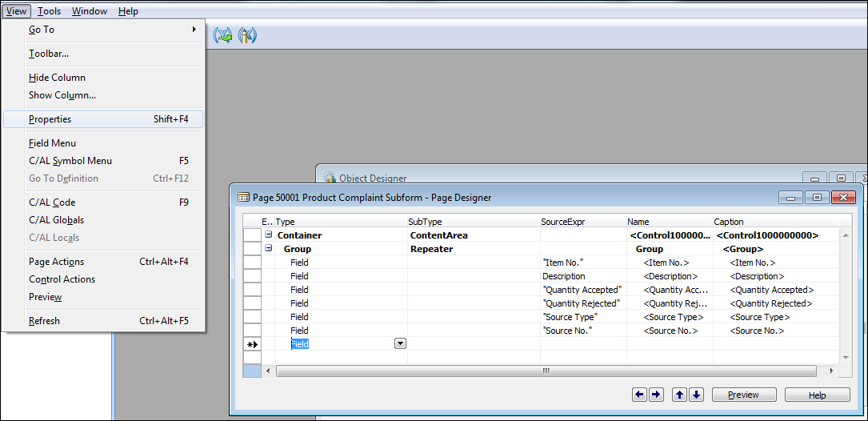Select Control Actions menu entry
Image resolution: width=868 pixels, height=421 pixels.
(x=103, y=279)
